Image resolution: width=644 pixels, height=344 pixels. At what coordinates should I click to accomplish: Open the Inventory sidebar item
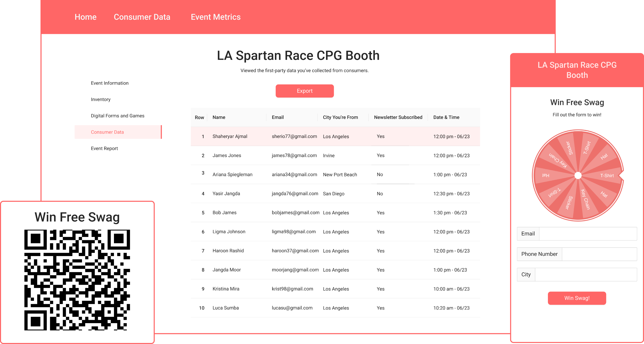[101, 100]
